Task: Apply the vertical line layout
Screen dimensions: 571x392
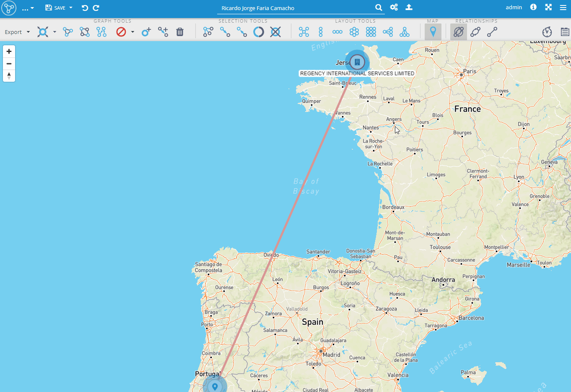Action: click(321, 32)
